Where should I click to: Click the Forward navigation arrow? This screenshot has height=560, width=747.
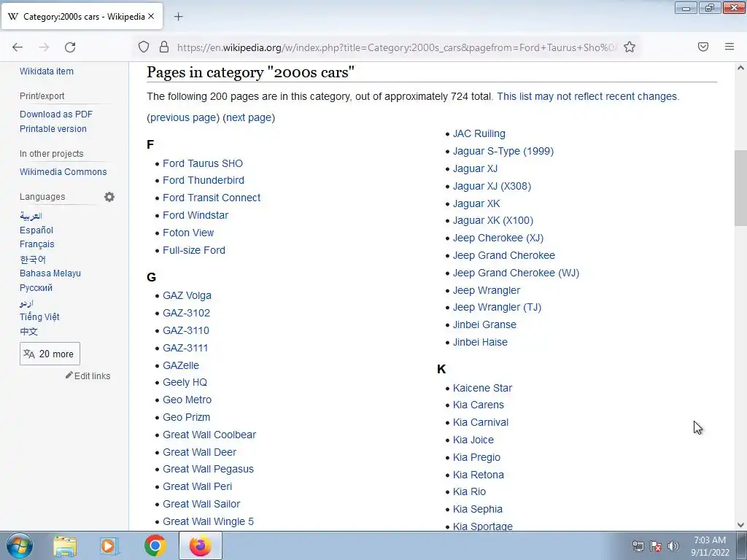[x=44, y=47]
